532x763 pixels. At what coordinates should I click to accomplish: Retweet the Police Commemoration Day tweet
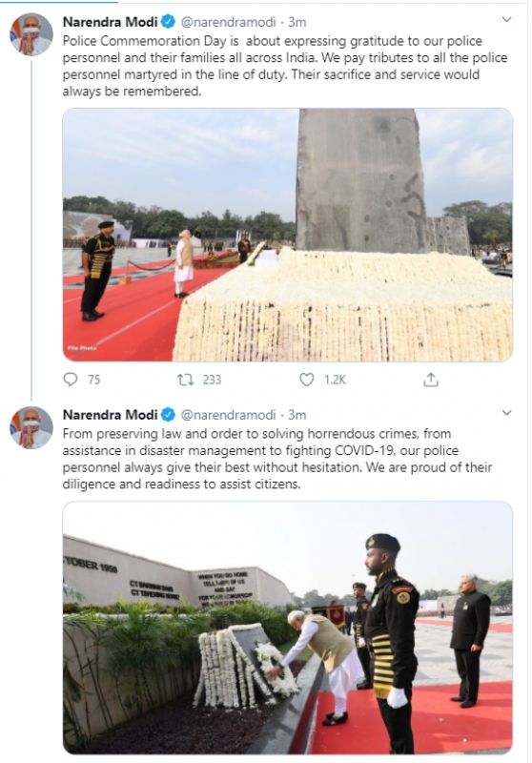point(185,380)
